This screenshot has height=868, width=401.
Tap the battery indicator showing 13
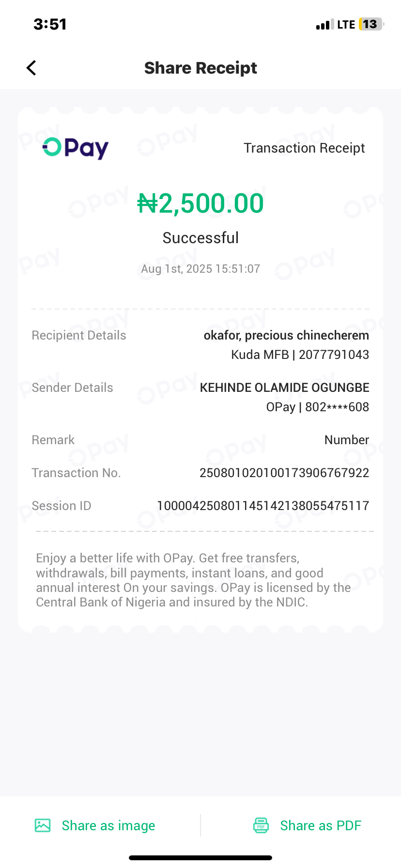[370, 24]
